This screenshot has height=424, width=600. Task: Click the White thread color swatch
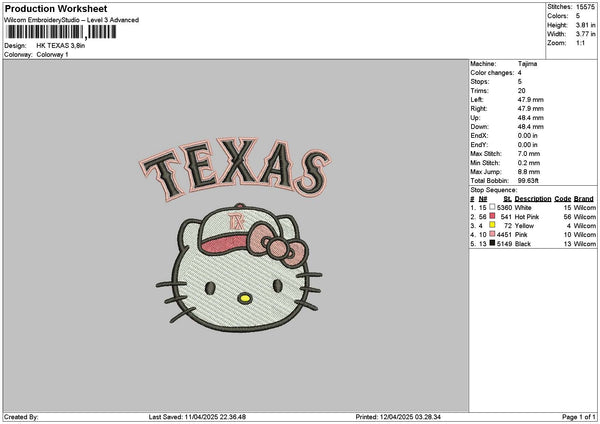pyautogui.click(x=493, y=207)
